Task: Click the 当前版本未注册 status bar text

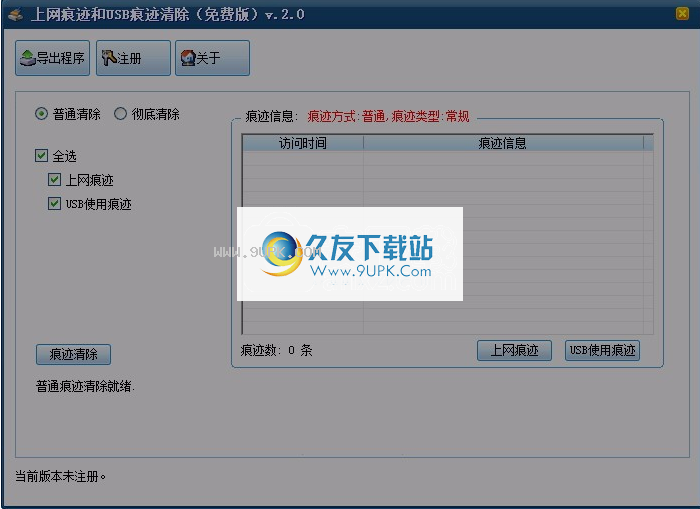Action: pos(60,476)
